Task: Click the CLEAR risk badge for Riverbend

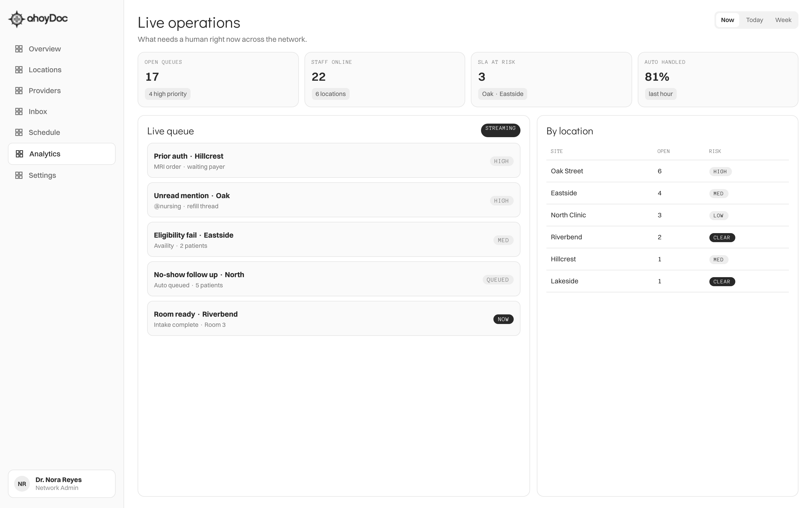Action: [722, 238]
